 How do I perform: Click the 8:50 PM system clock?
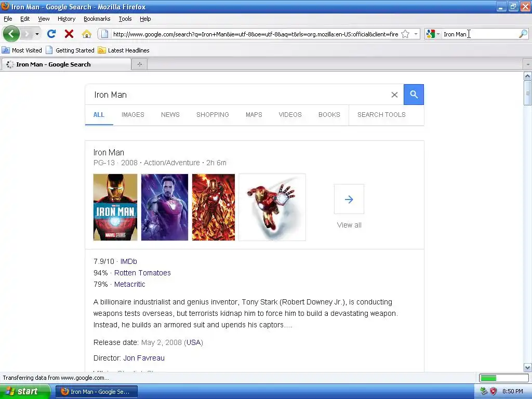point(513,392)
